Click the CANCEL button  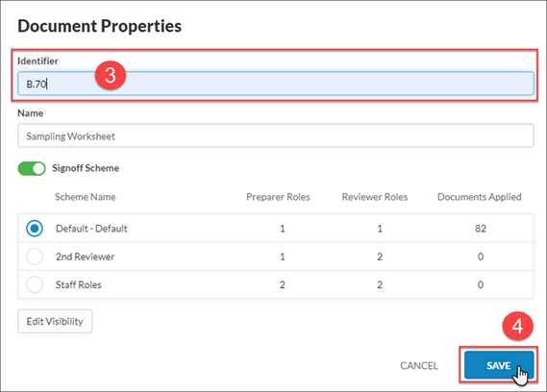[419, 365]
